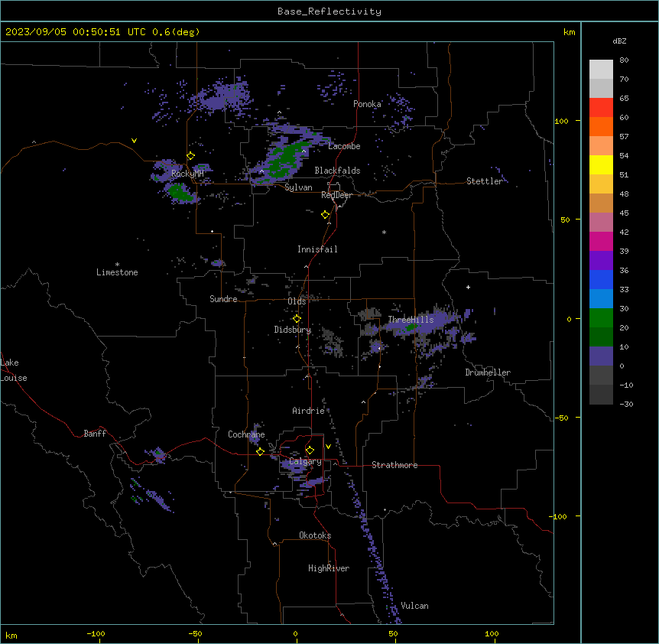659x644 pixels.
Task: Click the yellow diamond marker near RockyMH
Action: point(190,156)
